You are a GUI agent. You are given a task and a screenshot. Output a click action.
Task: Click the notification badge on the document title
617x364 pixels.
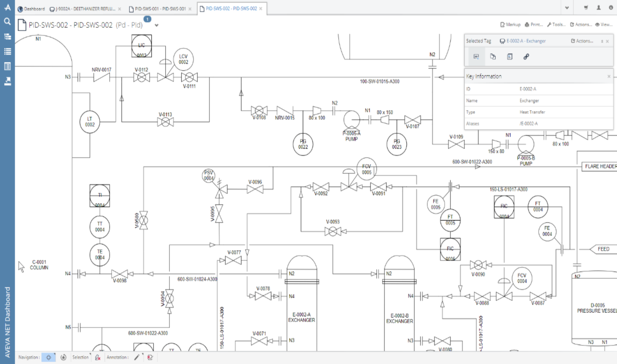(147, 18)
